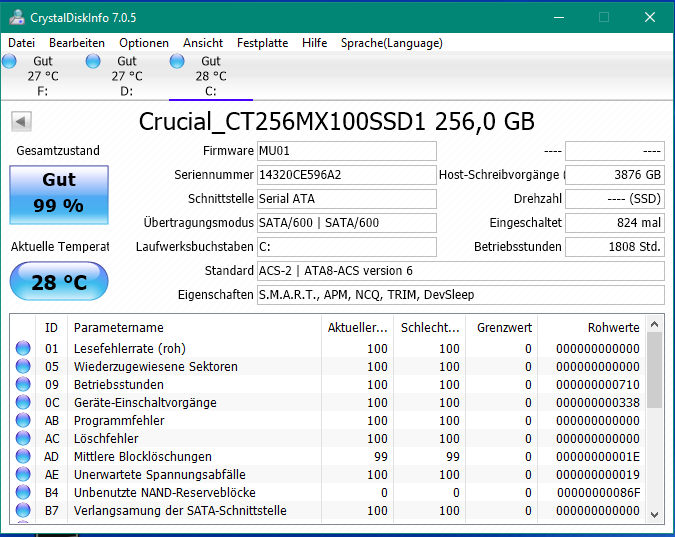Click raw value 00000000086F
Viewport: 675px width, 537px height.
[598, 493]
